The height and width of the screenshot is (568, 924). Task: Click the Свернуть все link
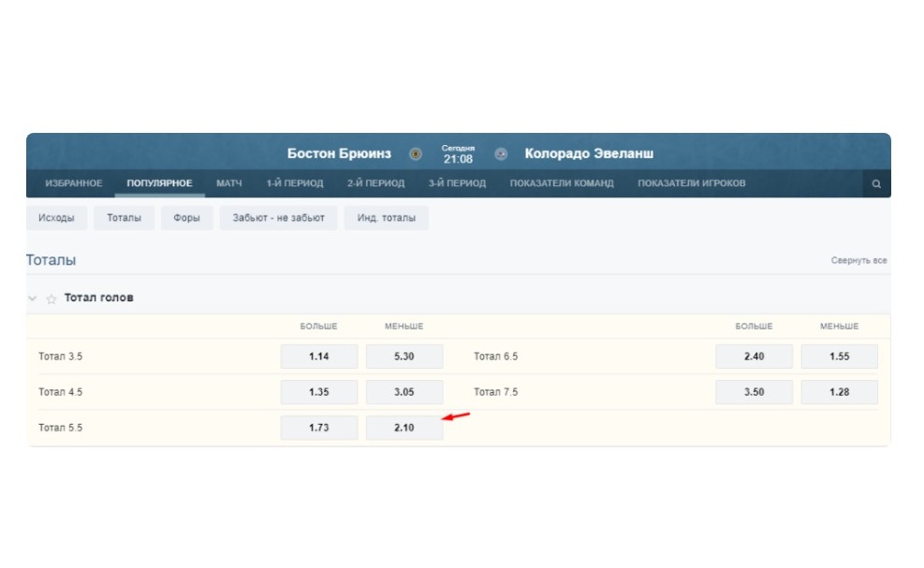click(x=858, y=260)
